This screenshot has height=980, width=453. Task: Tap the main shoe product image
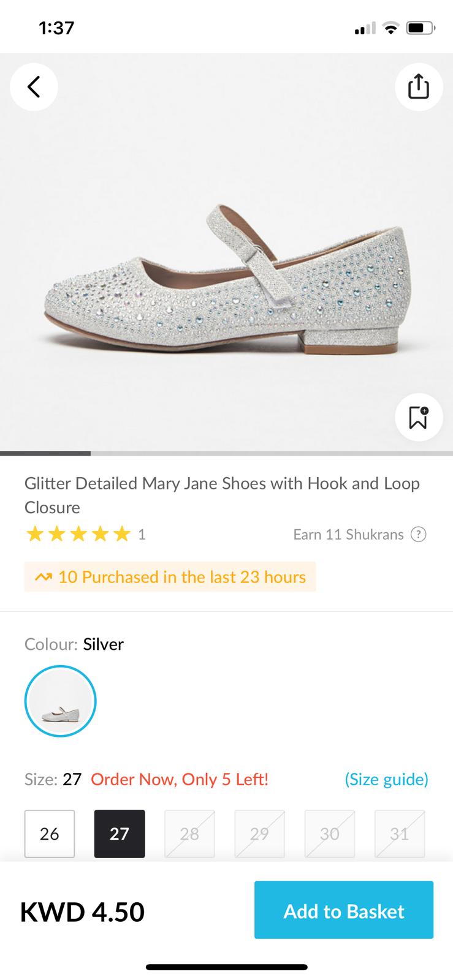226,276
